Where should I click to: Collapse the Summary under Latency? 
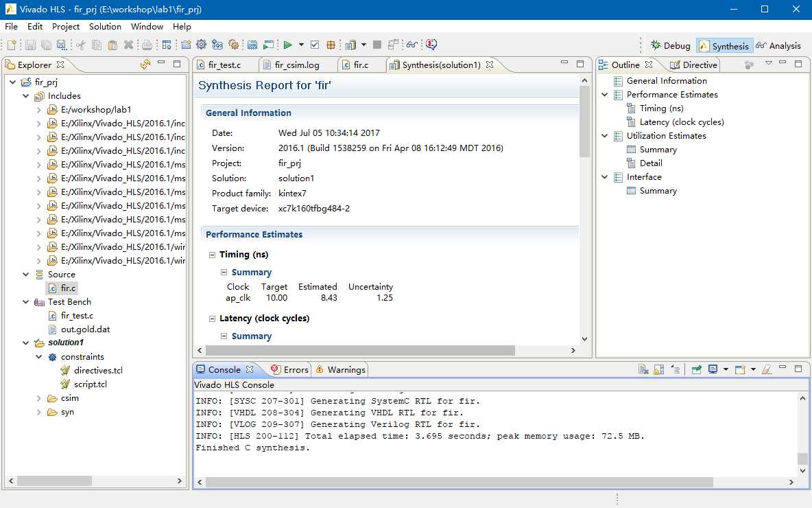(x=224, y=336)
